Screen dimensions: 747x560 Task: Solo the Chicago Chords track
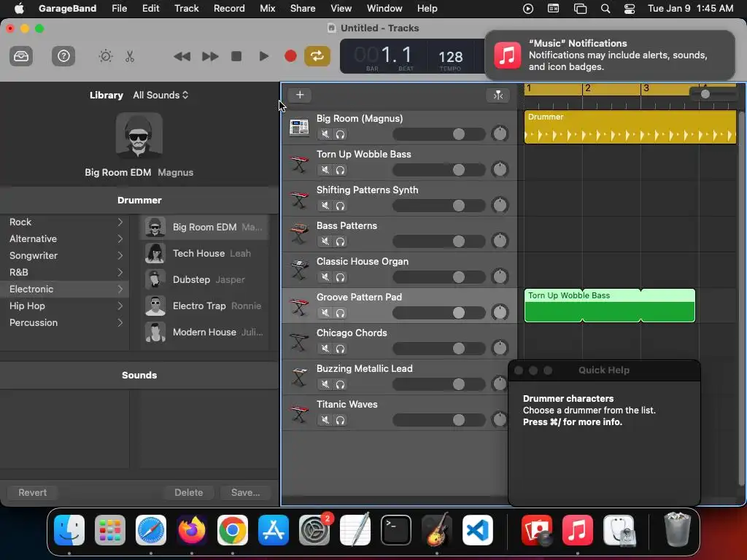tap(340, 349)
